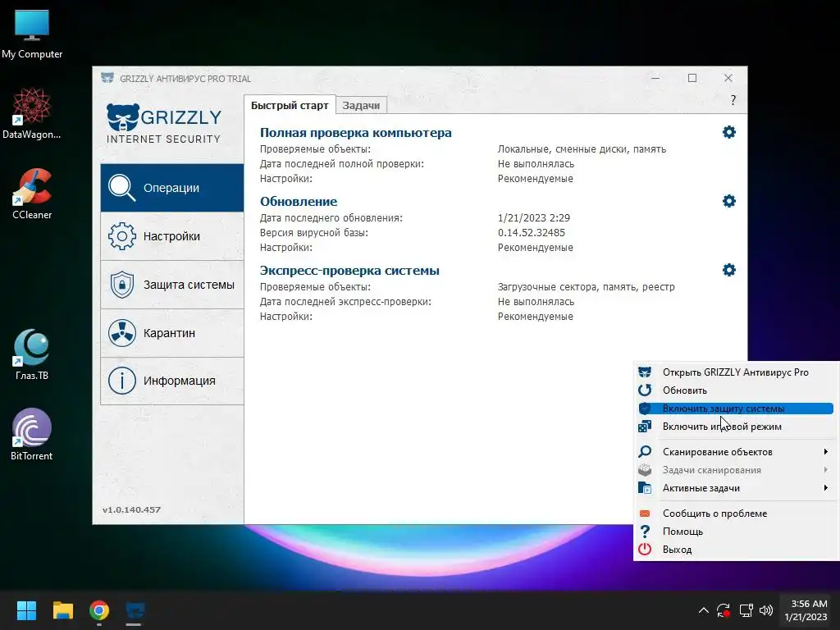
Task: Open Операции sidebar section
Action: [x=172, y=188]
